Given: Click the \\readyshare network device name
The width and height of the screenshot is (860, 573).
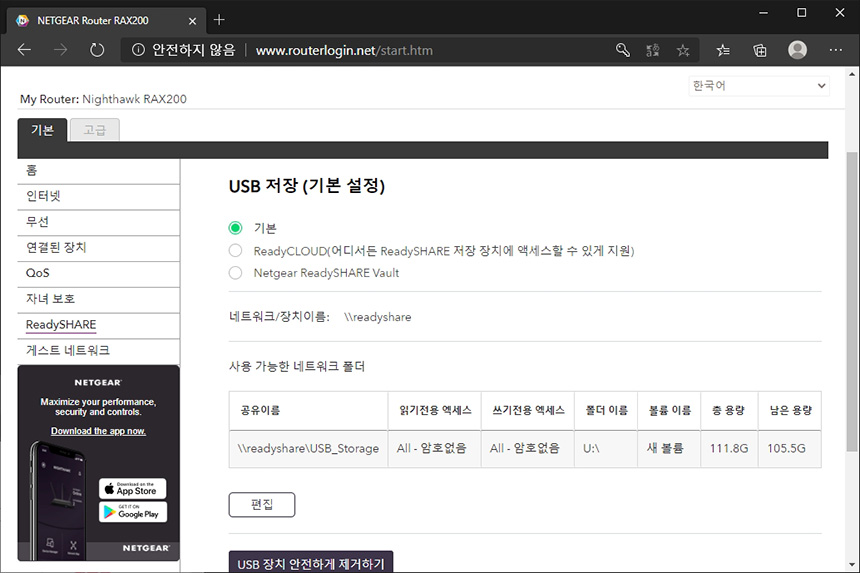Looking at the screenshot, I should tap(377, 317).
